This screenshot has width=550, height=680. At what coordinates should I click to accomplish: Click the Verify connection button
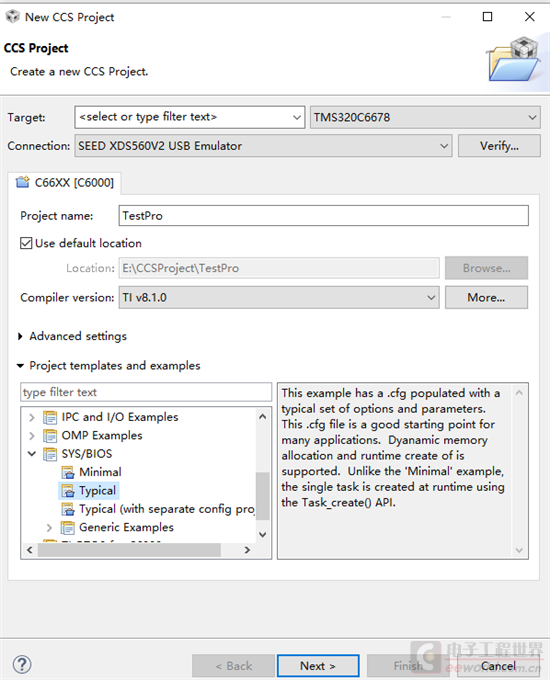[499, 146]
